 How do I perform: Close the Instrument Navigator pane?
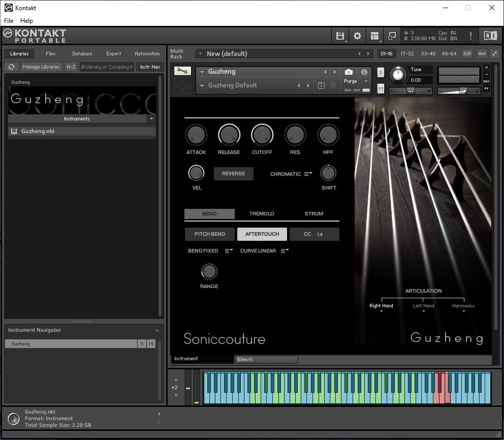157,330
